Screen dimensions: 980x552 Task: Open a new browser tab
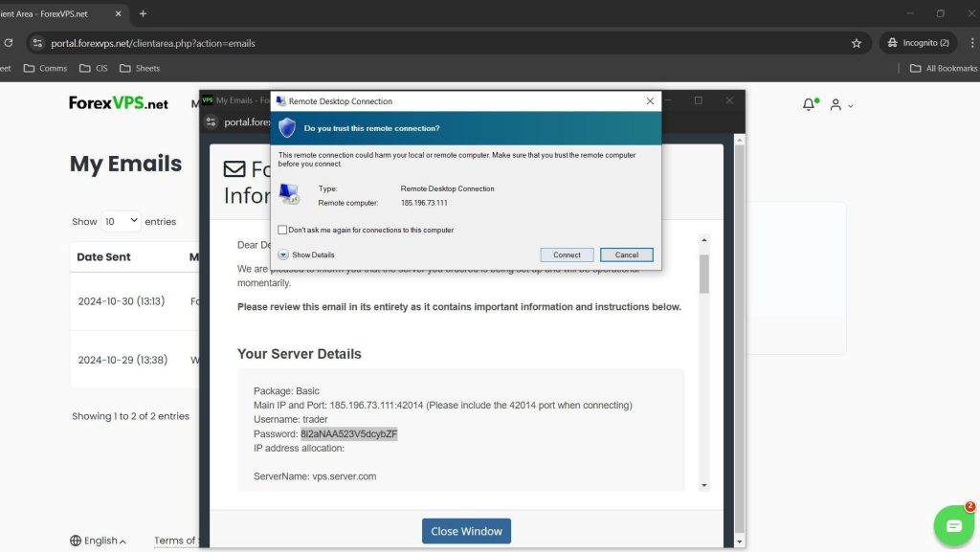pos(143,13)
